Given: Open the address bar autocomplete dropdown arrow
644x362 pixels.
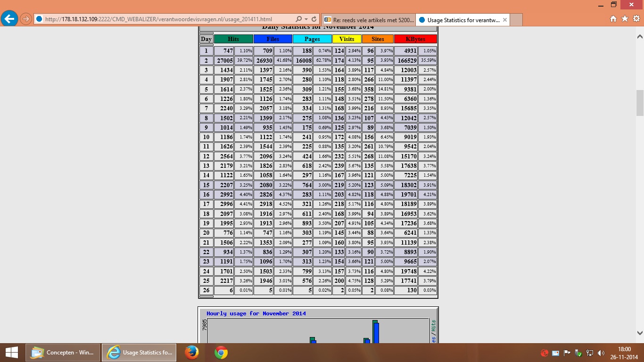Looking at the screenshot, I should coord(306,19).
